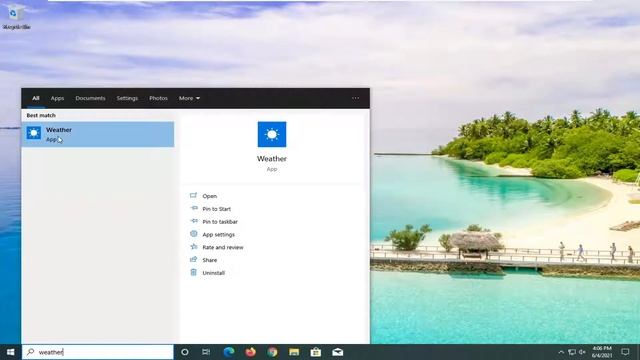Click the trash icon beside Uninstall
Screen dimensions: 640x360
pos(193,272)
